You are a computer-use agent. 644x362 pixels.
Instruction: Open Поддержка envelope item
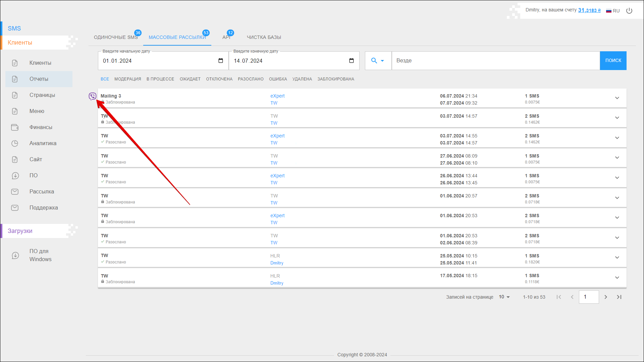point(43,208)
